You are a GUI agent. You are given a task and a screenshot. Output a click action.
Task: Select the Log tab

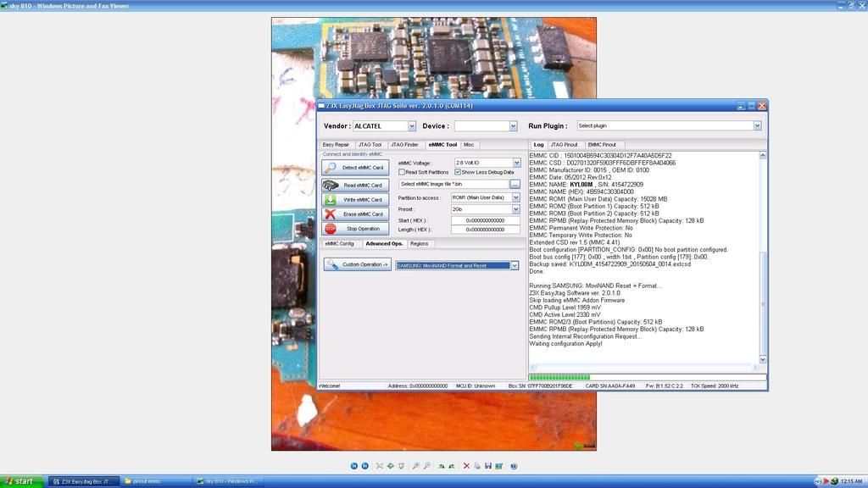click(x=538, y=145)
